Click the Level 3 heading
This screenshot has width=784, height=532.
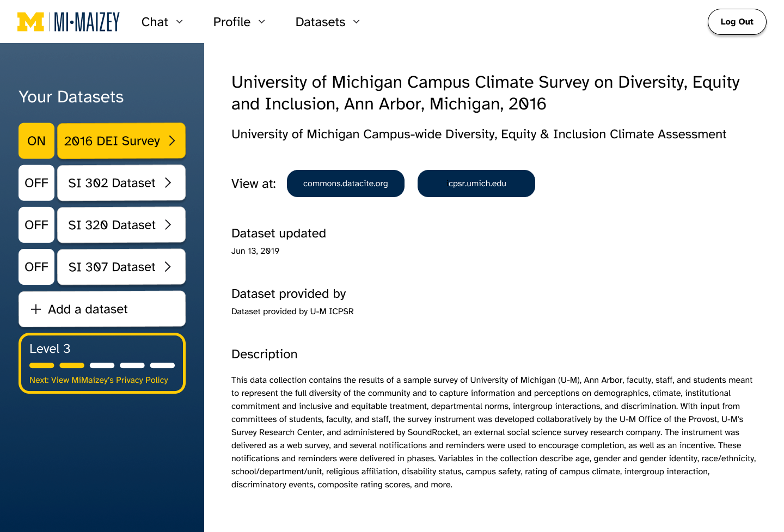click(x=50, y=348)
